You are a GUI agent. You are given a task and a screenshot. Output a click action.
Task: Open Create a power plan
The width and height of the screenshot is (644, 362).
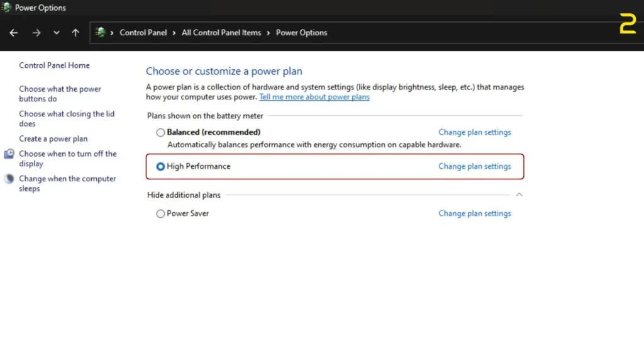pos(53,139)
